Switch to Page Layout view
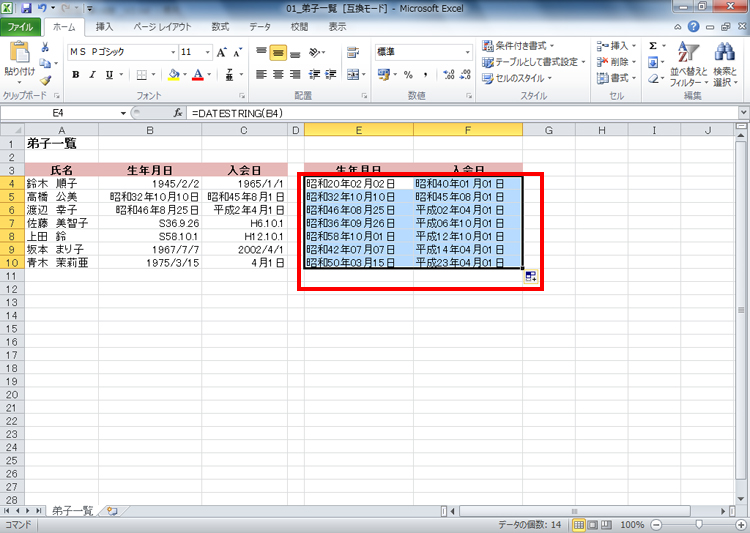Image resolution: width=750 pixels, height=533 pixels. point(593,525)
